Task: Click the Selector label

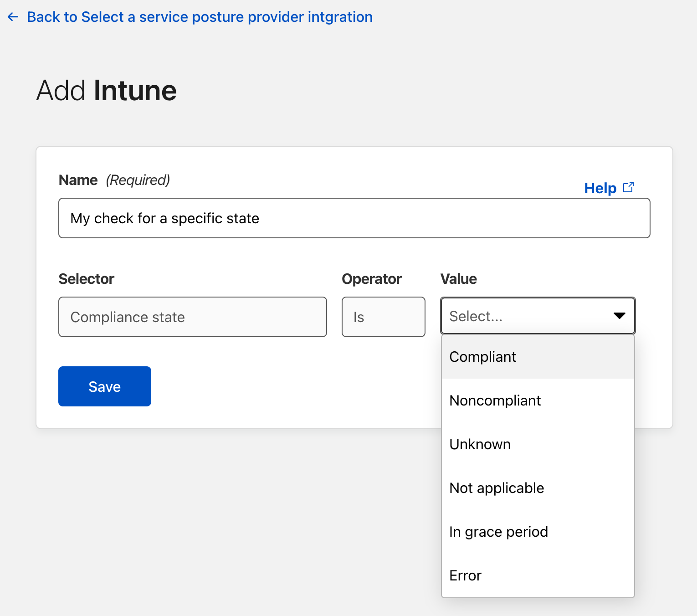Action: [x=87, y=279]
